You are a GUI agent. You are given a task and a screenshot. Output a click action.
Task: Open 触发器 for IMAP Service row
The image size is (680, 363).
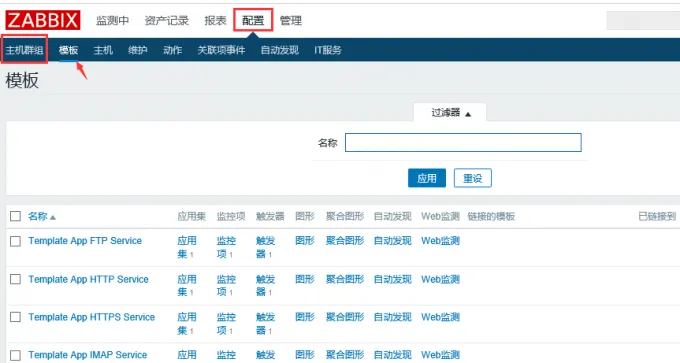tap(265, 355)
